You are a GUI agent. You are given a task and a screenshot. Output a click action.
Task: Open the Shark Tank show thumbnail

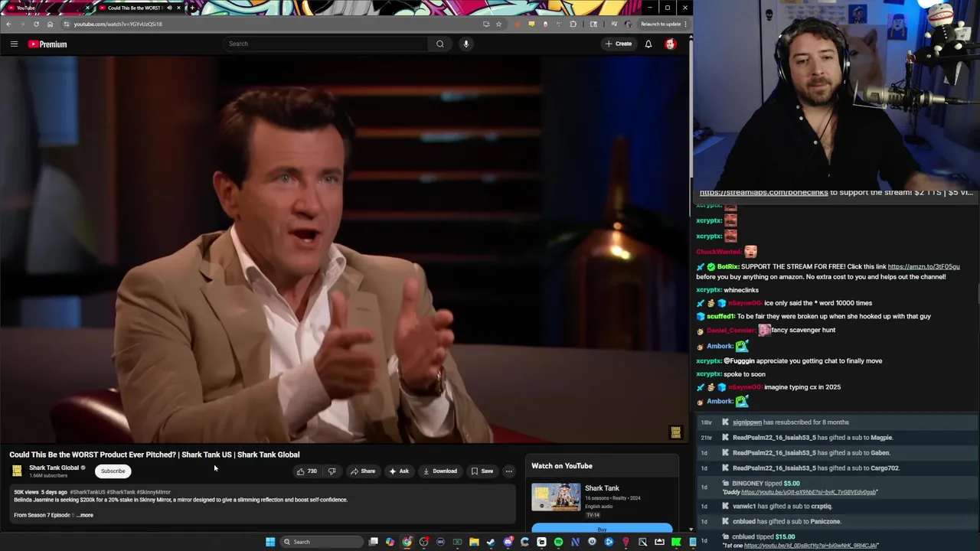[x=556, y=497]
